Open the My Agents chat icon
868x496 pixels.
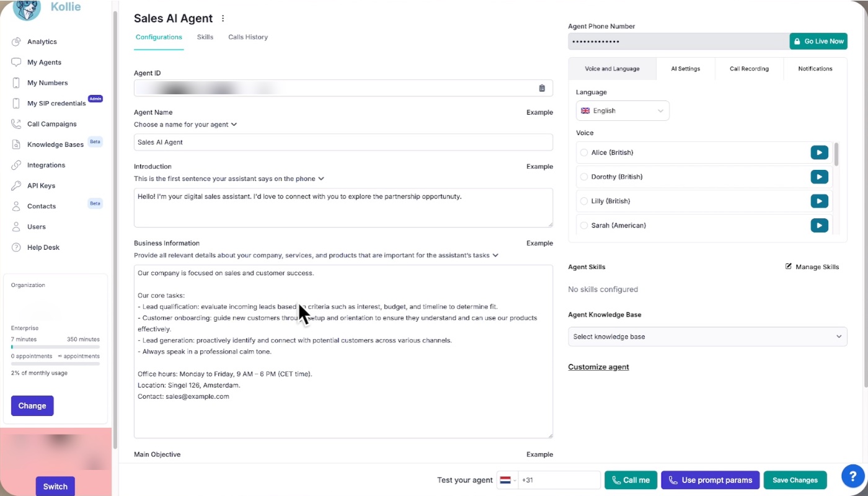point(16,62)
